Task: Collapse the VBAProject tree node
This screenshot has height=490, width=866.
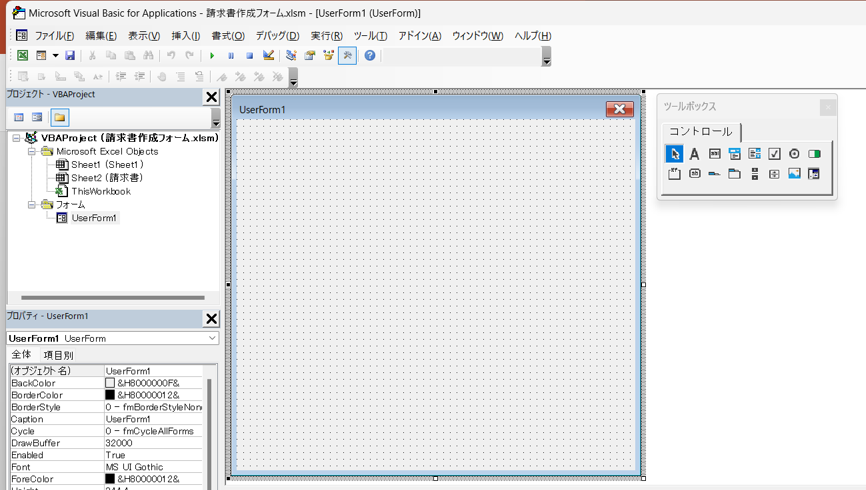Action: [16, 138]
